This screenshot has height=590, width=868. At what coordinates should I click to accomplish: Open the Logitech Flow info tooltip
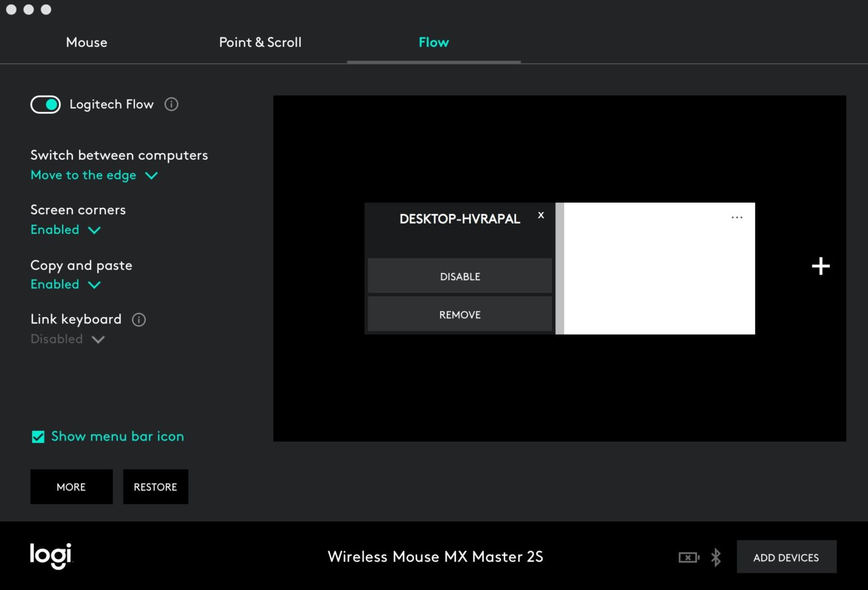(x=171, y=104)
